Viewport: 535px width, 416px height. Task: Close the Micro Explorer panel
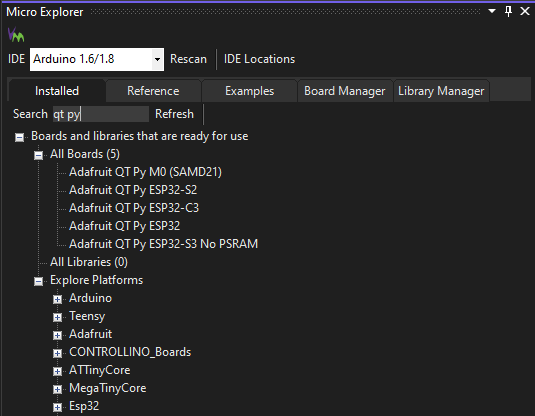tap(525, 11)
